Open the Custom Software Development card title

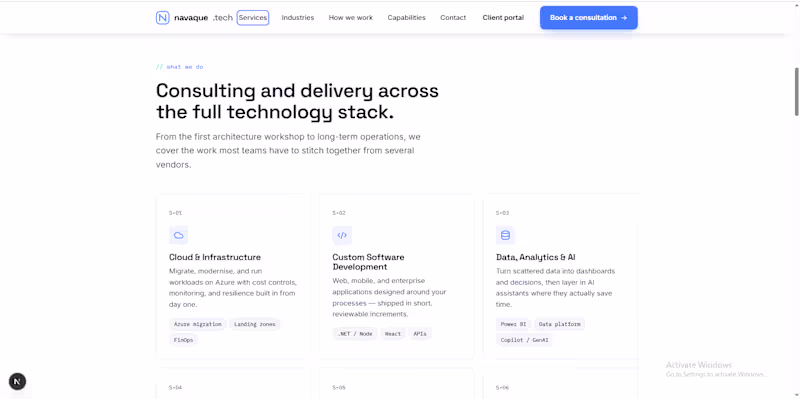pyautogui.click(x=368, y=262)
